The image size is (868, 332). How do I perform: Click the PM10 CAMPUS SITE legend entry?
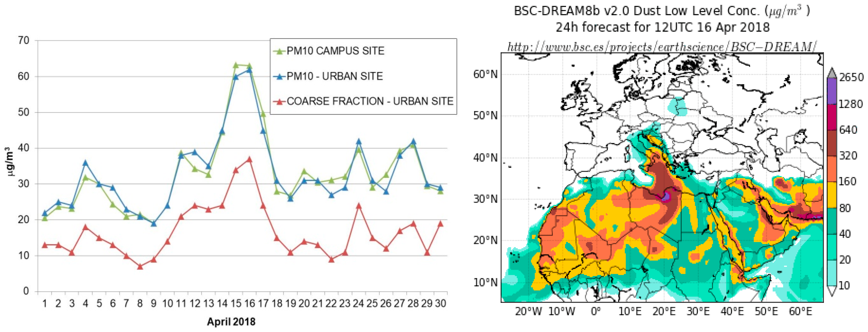pyautogui.click(x=335, y=51)
